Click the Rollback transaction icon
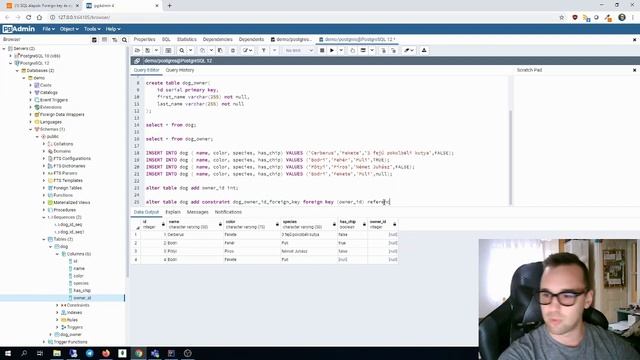Viewport: 640px width, 360px height. pos(393,50)
